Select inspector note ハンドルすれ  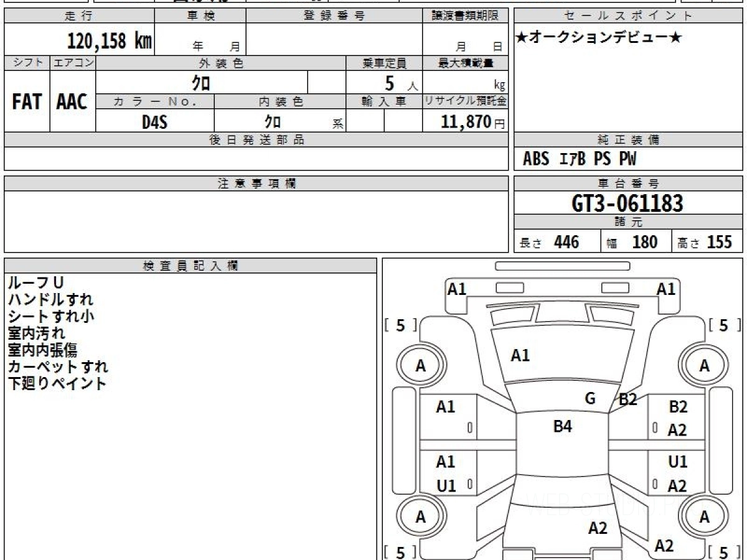click(x=50, y=299)
